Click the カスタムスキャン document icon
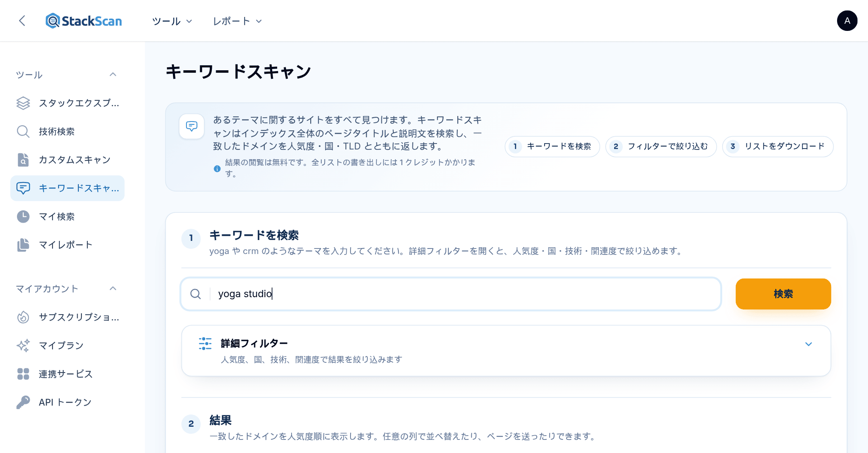 23,160
